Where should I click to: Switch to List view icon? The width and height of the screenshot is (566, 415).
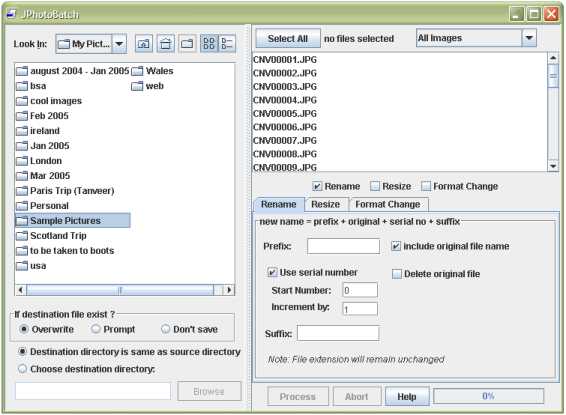point(209,44)
